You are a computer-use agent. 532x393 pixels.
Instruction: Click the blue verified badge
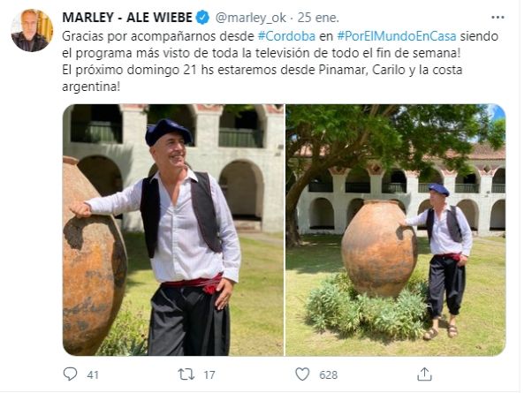(x=203, y=18)
